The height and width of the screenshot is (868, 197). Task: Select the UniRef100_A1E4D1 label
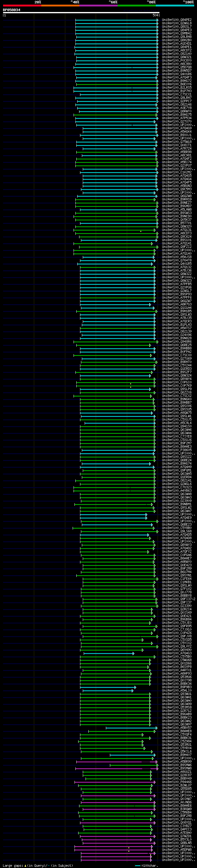click(177, 43)
